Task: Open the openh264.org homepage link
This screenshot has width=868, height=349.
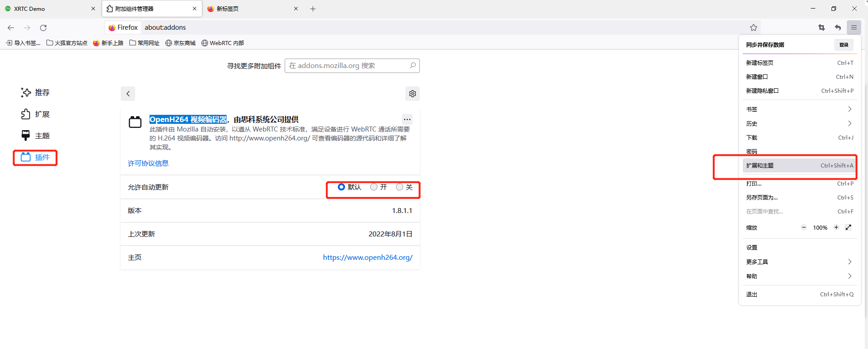Action: [368, 257]
